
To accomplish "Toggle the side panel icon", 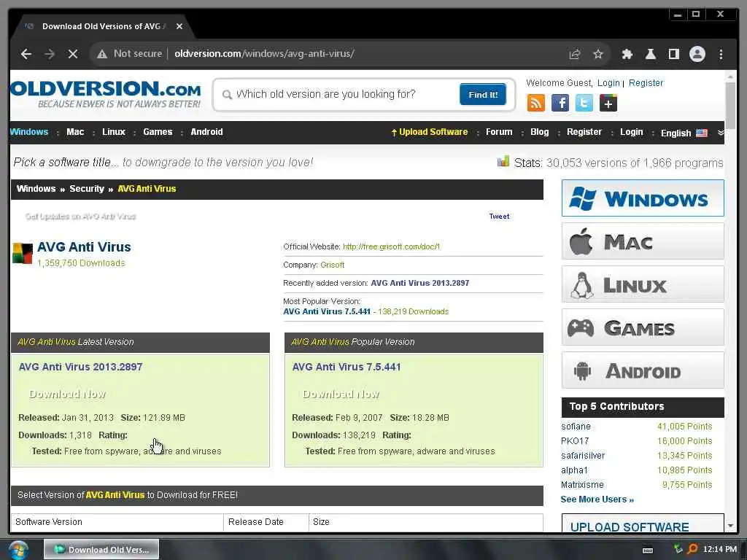I will (x=673, y=54).
